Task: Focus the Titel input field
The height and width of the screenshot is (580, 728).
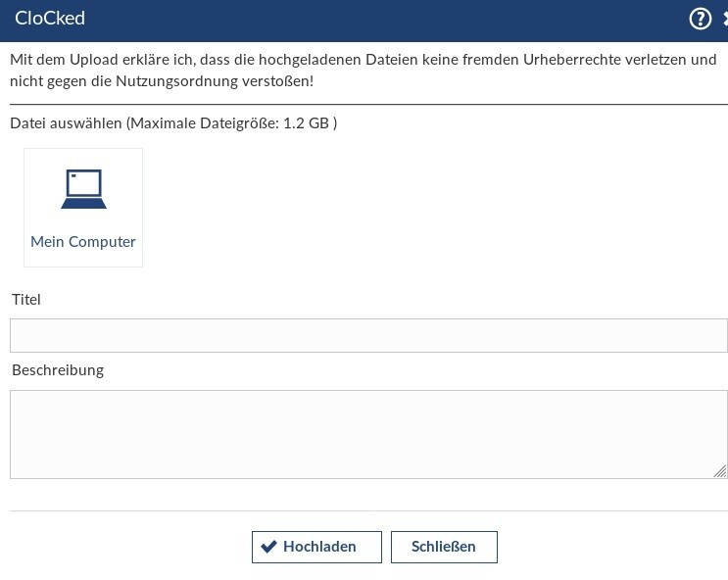Action: 368,335
